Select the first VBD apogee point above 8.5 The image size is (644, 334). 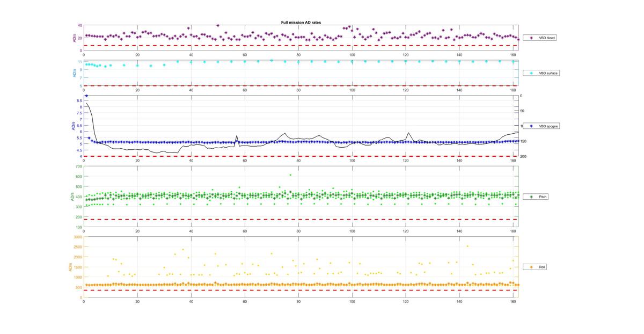(x=86, y=96)
